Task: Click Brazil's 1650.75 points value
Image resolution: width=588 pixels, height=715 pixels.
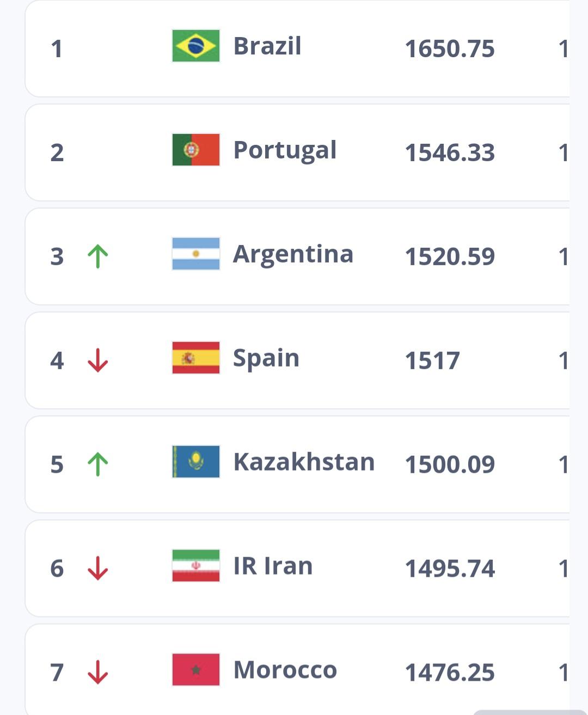Action: click(x=450, y=48)
